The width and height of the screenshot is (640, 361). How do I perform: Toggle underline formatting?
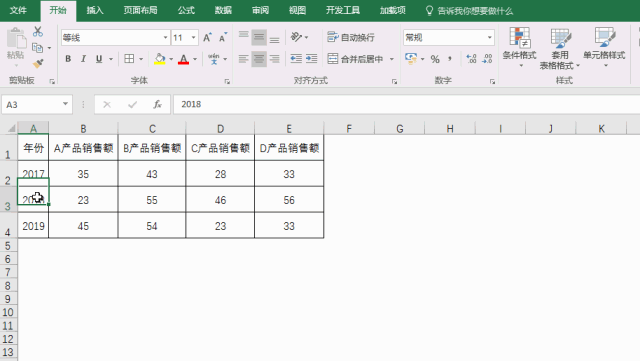point(99,59)
